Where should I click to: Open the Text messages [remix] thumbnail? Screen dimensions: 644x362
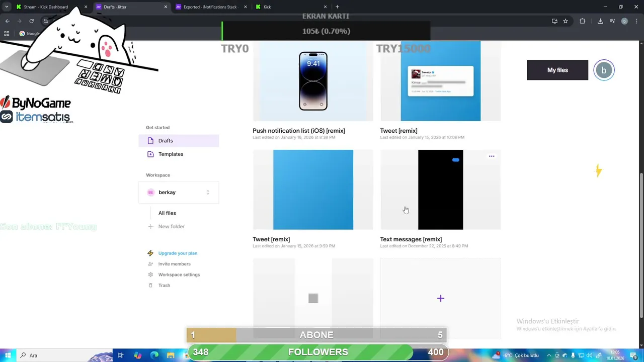(x=440, y=190)
